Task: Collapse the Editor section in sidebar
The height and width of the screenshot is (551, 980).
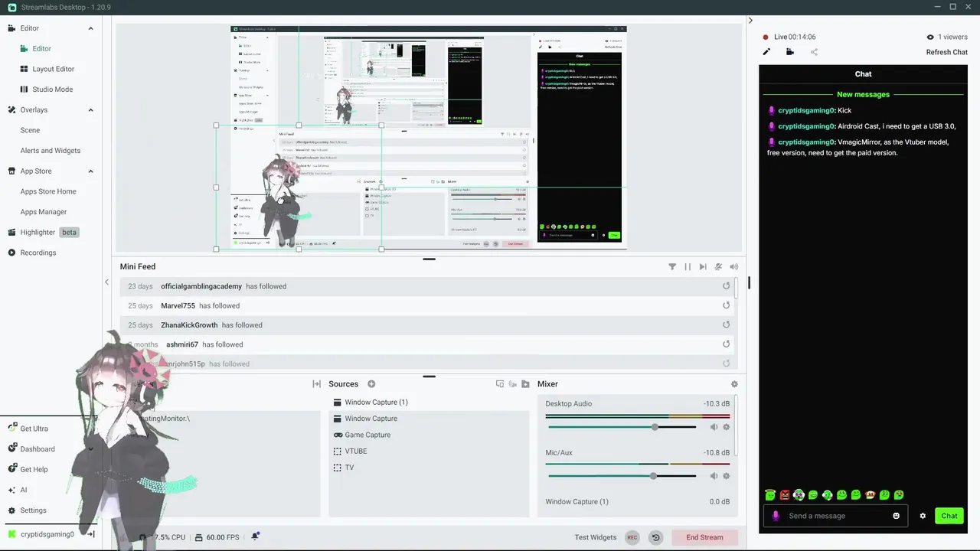Action: click(x=90, y=28)
